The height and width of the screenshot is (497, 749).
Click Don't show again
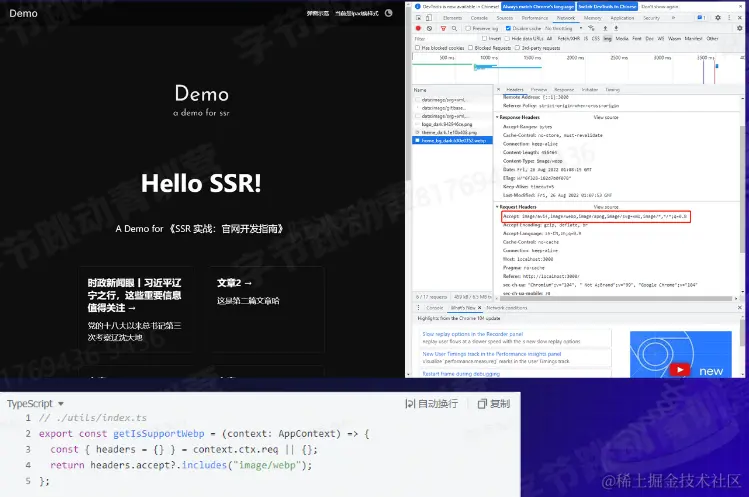(660, 7)
